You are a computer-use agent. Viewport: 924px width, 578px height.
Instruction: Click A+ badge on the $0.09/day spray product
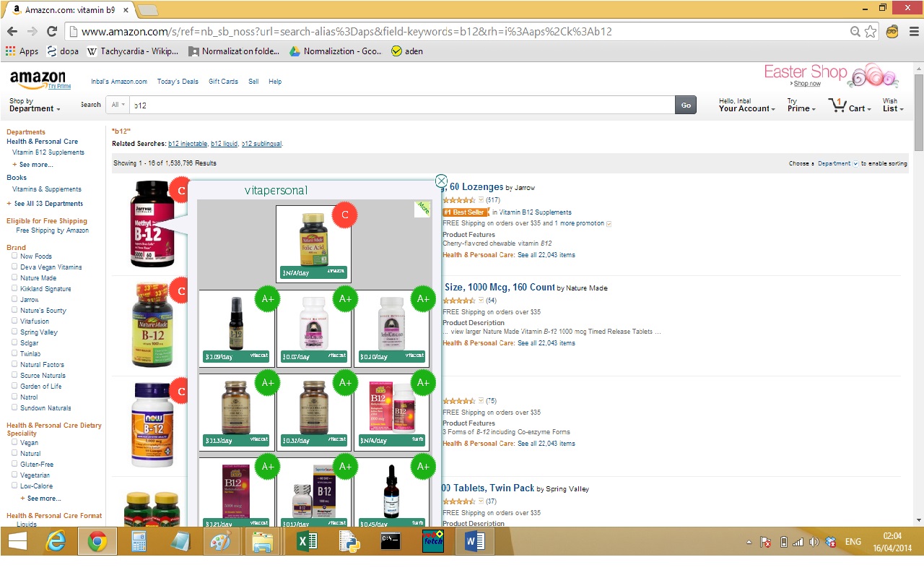coord(267,299)
